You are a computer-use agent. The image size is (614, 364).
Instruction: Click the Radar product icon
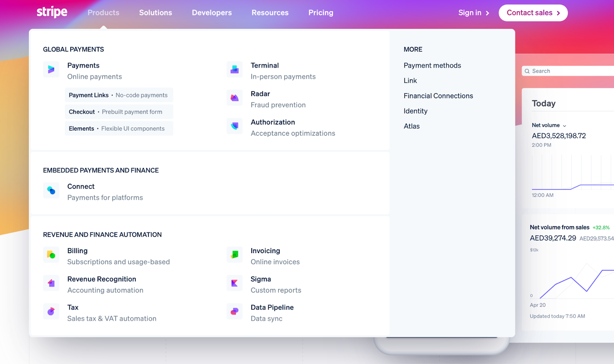234,98
